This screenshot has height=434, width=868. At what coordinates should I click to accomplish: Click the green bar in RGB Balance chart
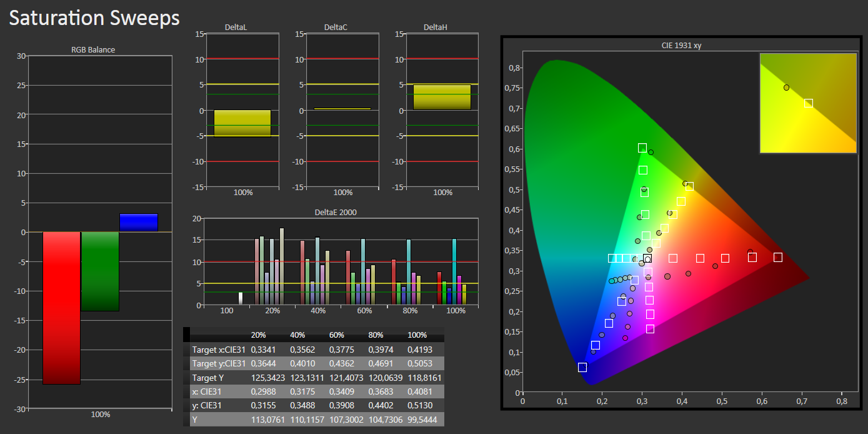[101, 271]
